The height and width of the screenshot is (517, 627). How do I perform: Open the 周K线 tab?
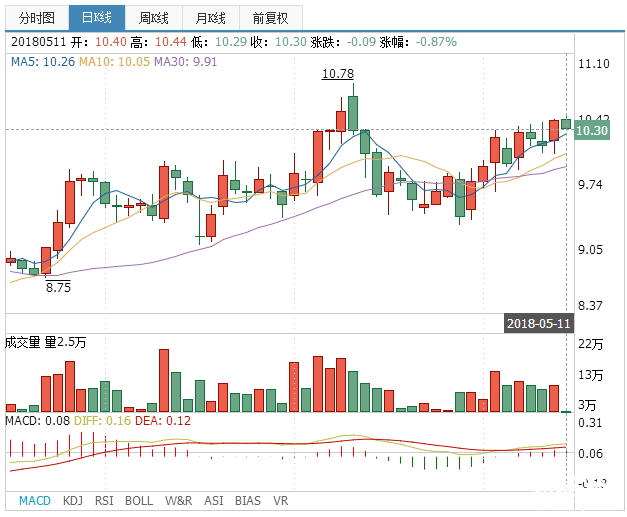(x=154, y=18)
